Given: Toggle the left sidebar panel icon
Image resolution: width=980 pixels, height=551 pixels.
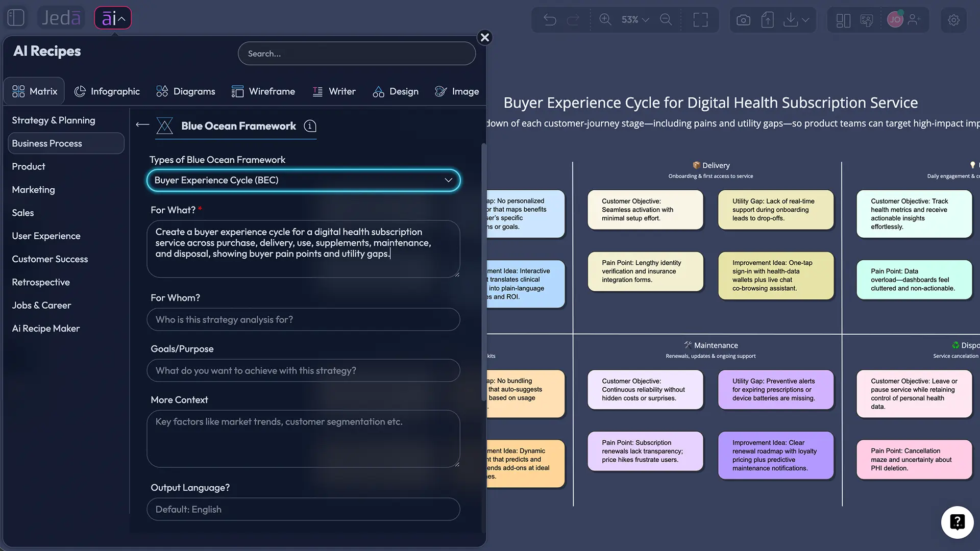Looking at the screenshot, I should (x=16, y=18).
